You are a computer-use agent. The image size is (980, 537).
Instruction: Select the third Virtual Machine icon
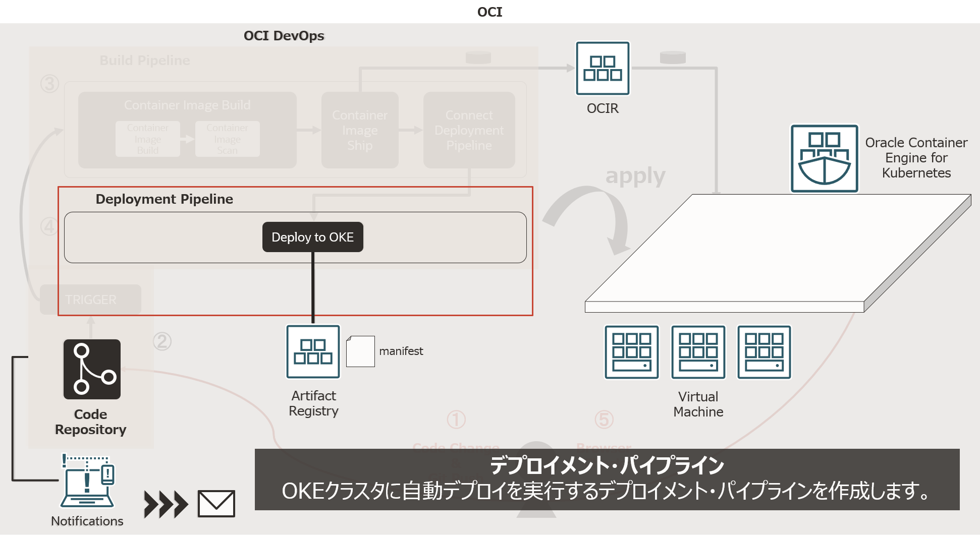tap(764, 352)
